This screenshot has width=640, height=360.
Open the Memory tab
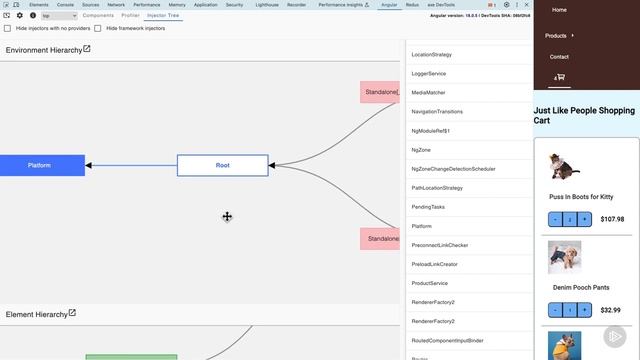[x=177, y=5]
